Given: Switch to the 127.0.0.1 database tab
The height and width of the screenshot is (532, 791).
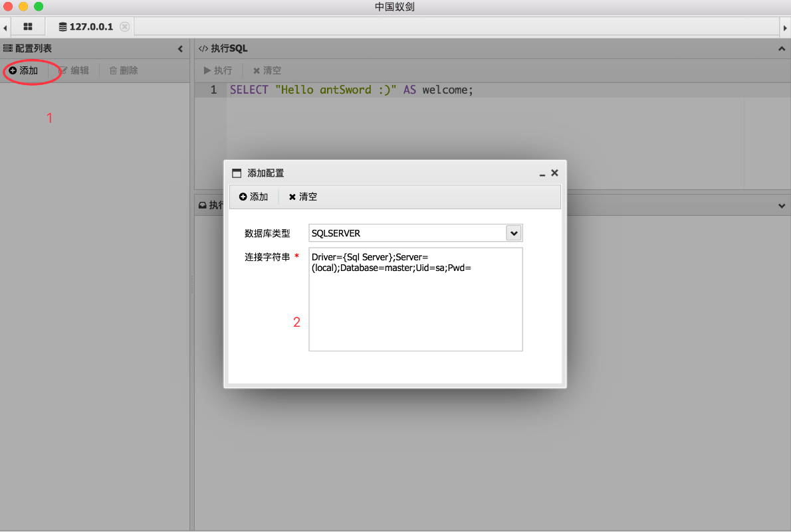Looking at the screenshot, I should [86, 27].
